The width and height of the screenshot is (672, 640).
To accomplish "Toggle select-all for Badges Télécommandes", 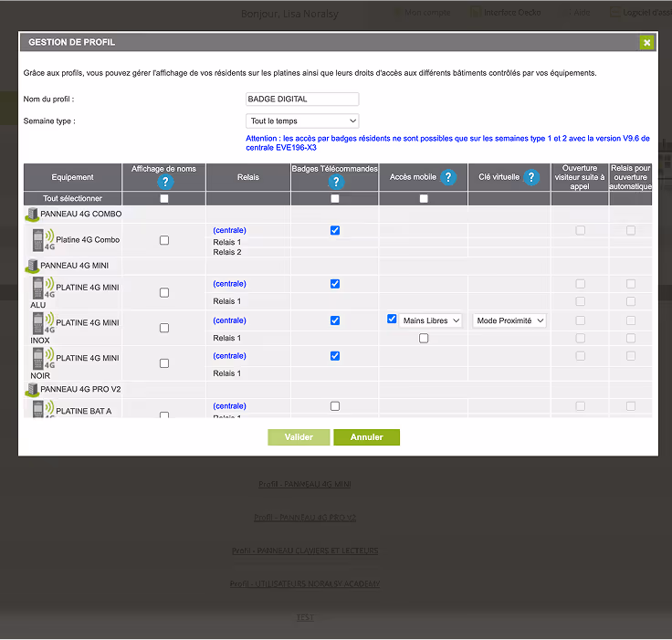I will coord(335,199).
